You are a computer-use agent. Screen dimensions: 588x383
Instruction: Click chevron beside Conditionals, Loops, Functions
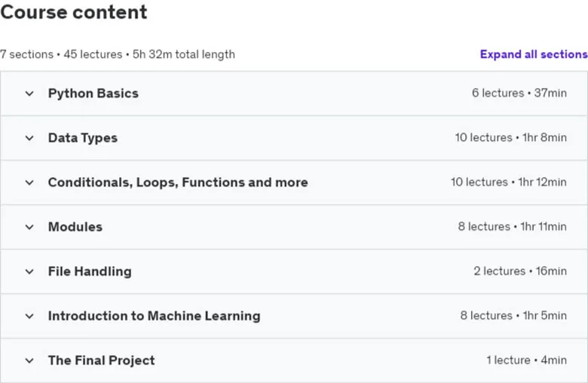[x=29, y=182]
